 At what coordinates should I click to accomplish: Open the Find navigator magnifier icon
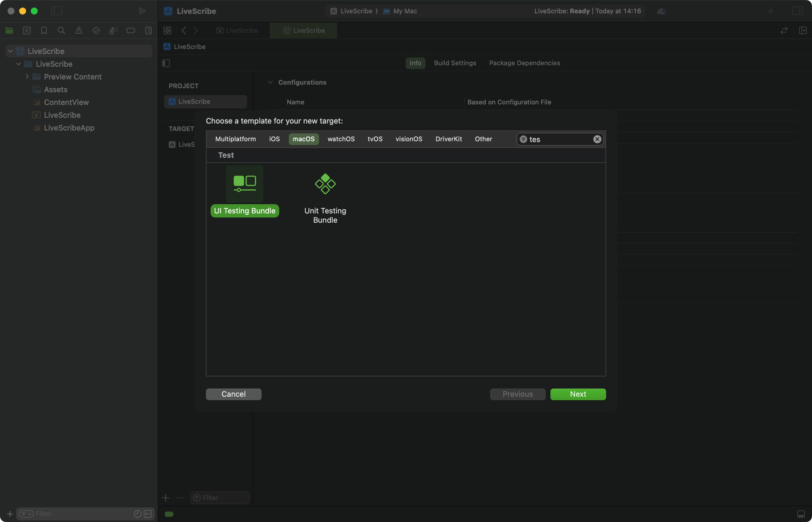click(x=61, y=30)
